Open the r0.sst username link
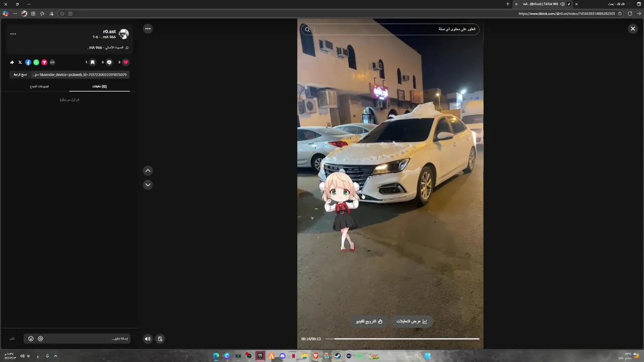This screenshot has width=644, height=362. 109,32
